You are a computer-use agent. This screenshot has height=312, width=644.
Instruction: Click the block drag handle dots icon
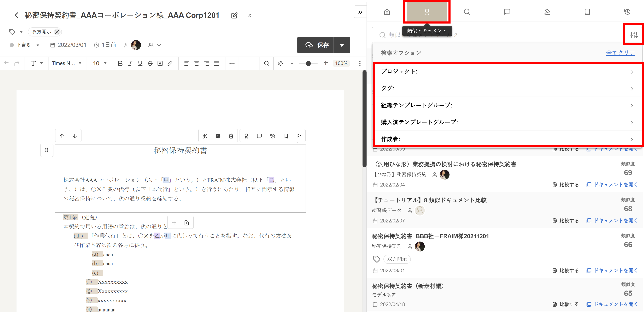click(x=47, y=150)
